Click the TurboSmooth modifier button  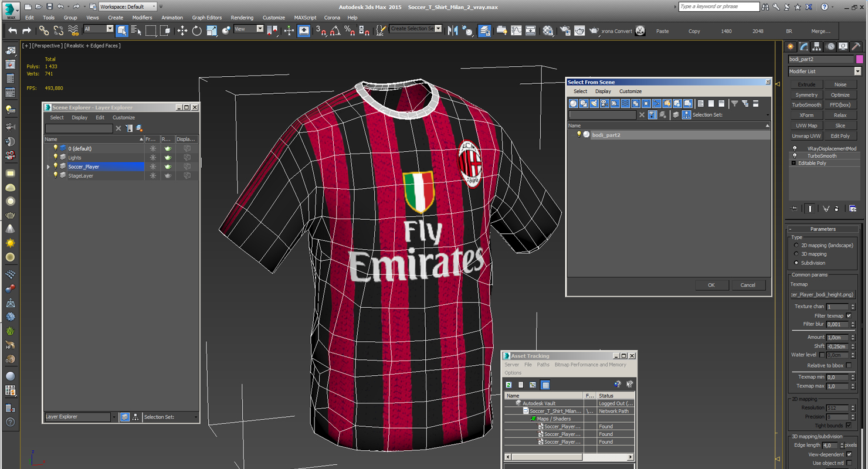pyautogui.click(x=806, y=105)
